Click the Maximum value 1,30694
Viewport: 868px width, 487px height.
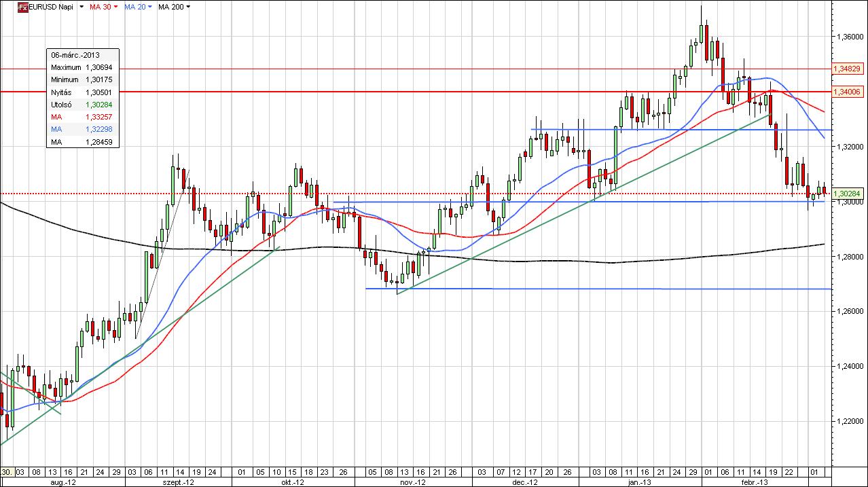tap(99, 68)
